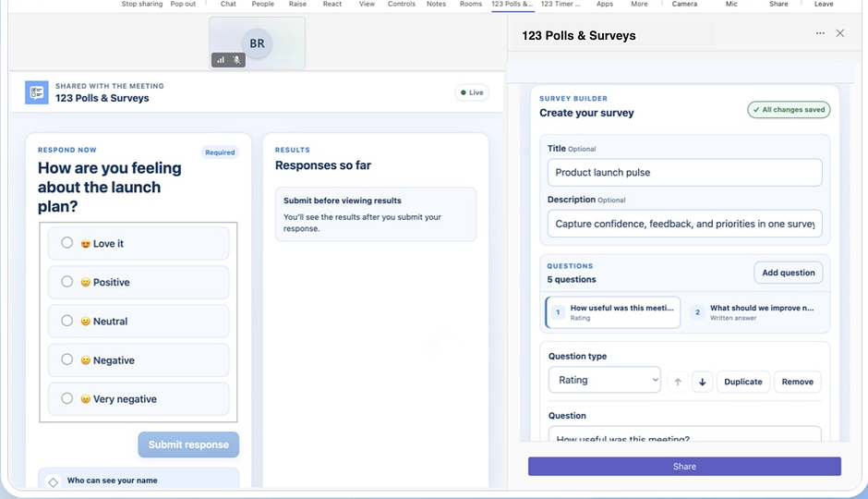Click the Required badge on the poll
The image size is (868, 499).
pos(220,152)
